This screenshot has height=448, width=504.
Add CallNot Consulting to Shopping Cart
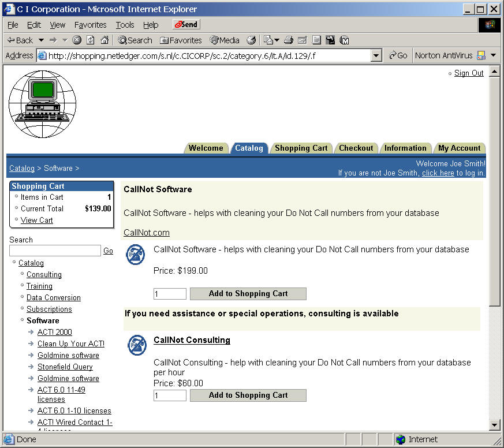point(248,395)
